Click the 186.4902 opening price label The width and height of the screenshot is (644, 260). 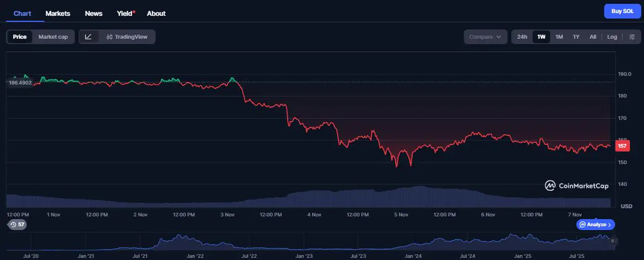click(20, 83)
